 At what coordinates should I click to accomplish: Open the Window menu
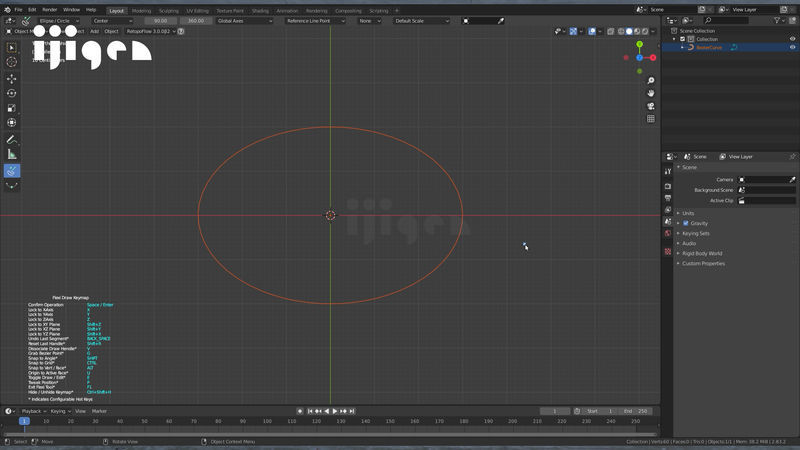point(71,10)
